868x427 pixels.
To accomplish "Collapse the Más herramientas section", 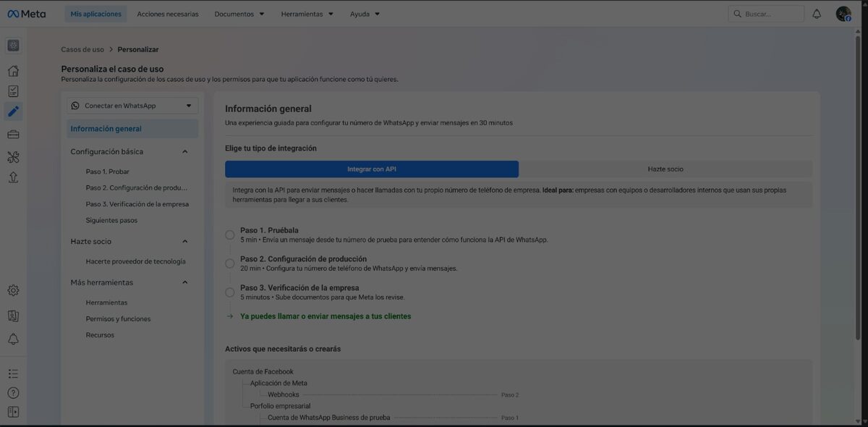I will (185, 282).
